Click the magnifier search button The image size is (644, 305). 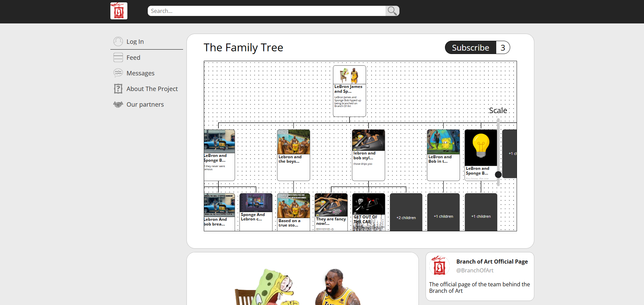tap(392, 11)
